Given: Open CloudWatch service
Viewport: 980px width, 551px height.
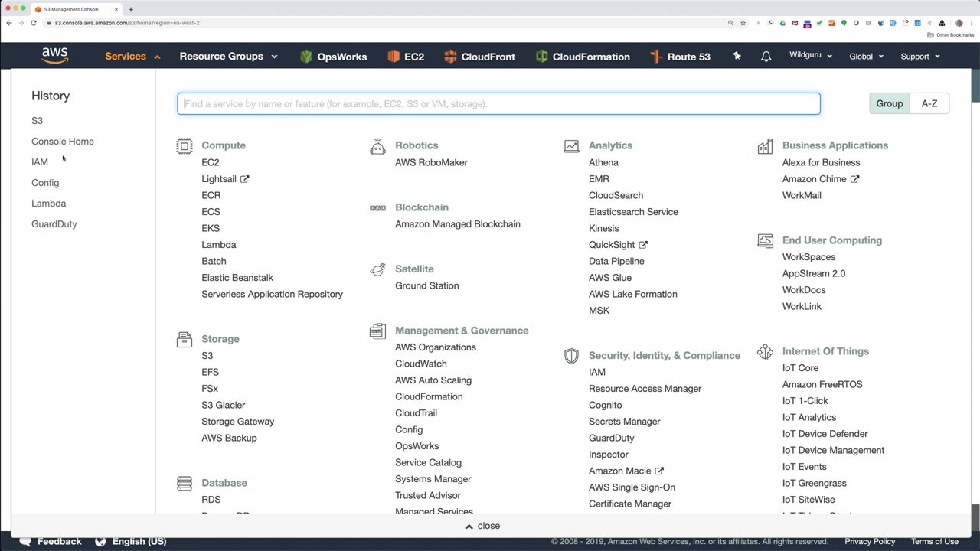Looking at the screenshot, I should coord(421,364).
